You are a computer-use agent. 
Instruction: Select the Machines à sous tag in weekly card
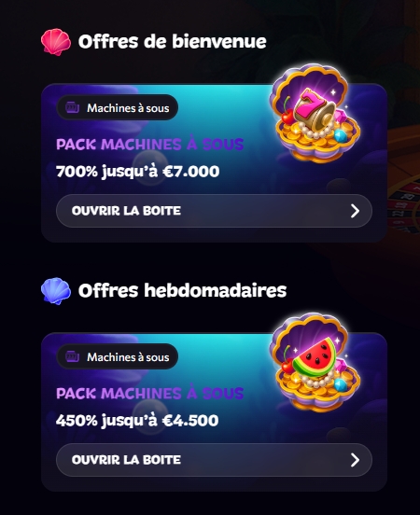(x=118, y=356)
